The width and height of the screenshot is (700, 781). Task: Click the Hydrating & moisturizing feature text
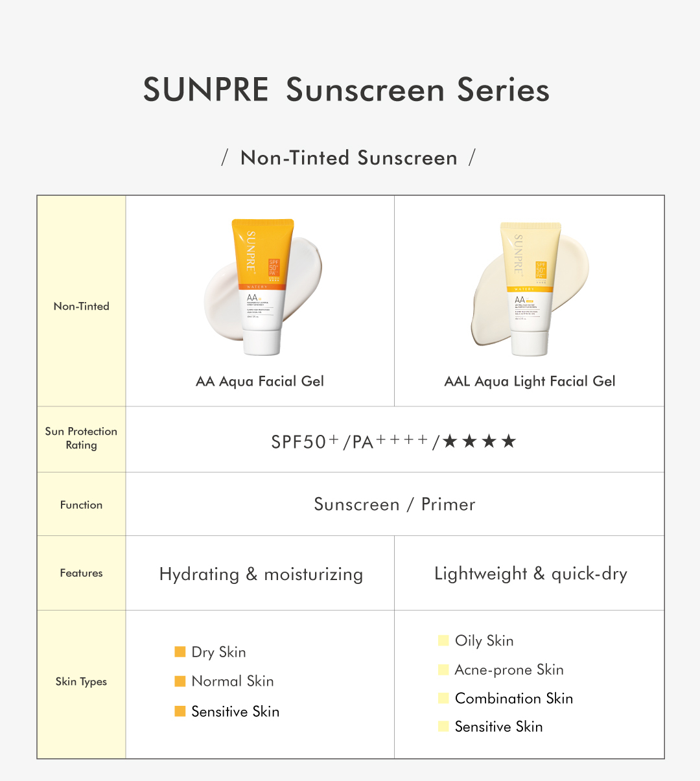click(261, 574)
